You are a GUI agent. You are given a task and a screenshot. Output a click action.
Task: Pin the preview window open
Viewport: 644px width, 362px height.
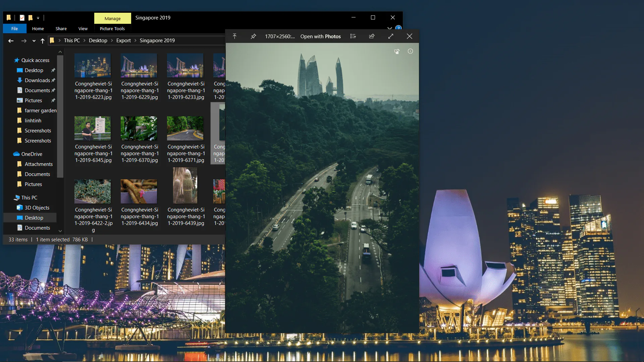tap(253, 36)
